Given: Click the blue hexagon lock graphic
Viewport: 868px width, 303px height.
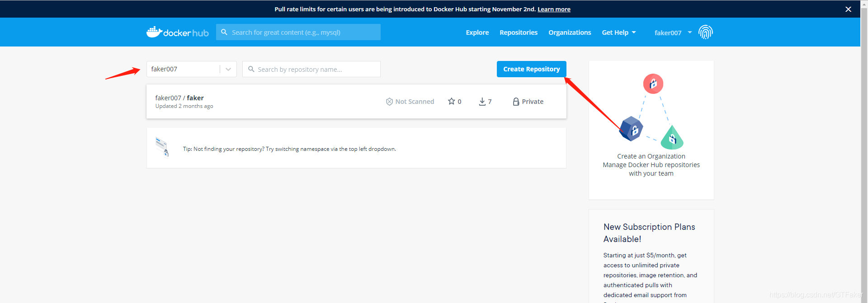Looking at the screenshot, I should pos(631,129).
